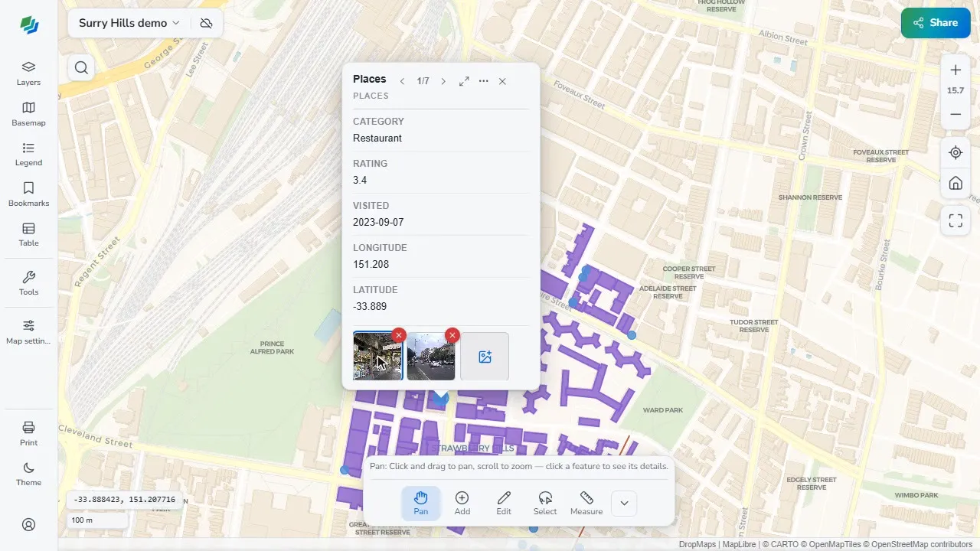This screenshot has width=980, height=551.
Task: Zoom in on the map
Action: [955, 70]
